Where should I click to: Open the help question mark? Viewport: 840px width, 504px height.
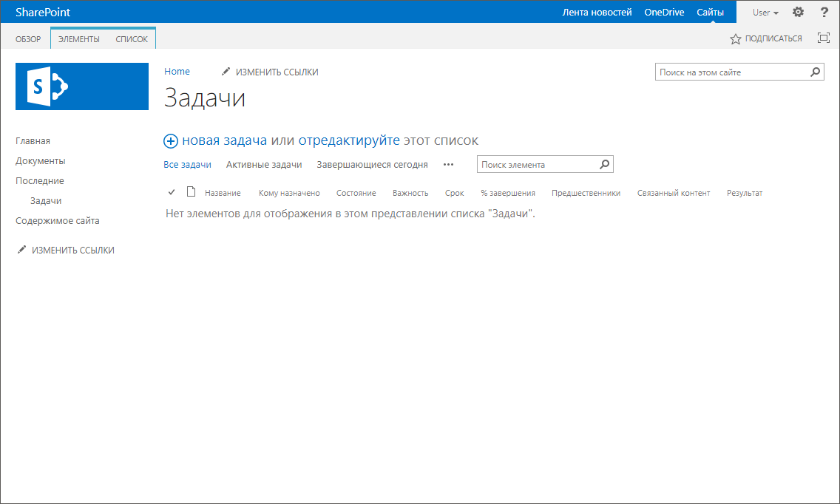824,12
